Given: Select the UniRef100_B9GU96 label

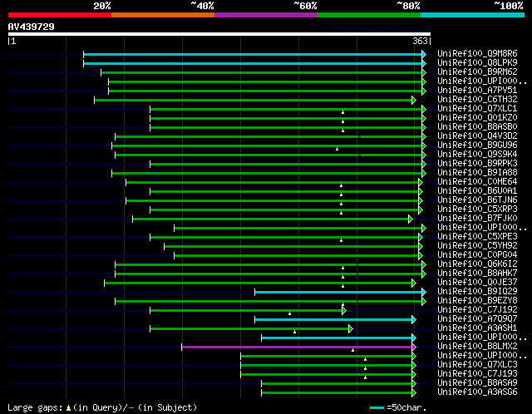Looking at the screenshot, I should (x=477, y=145).
